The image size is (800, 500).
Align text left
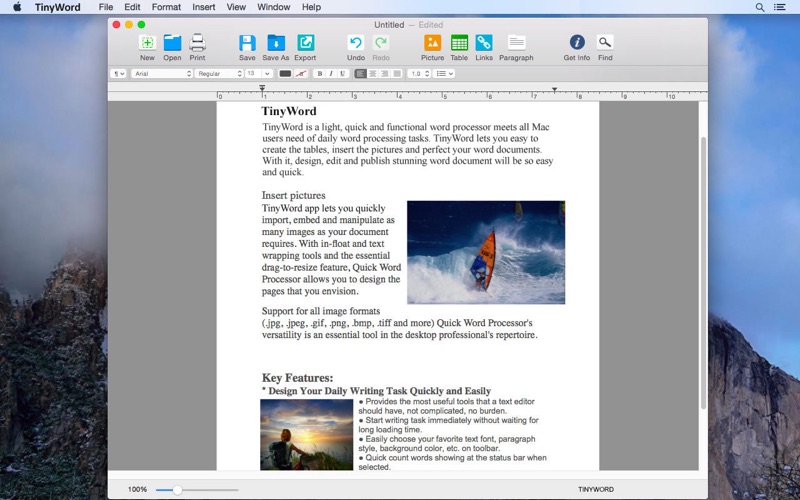pos(361,74)
